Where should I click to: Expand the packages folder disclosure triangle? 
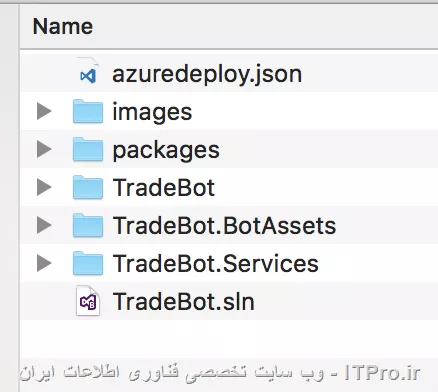click(44, 149)
